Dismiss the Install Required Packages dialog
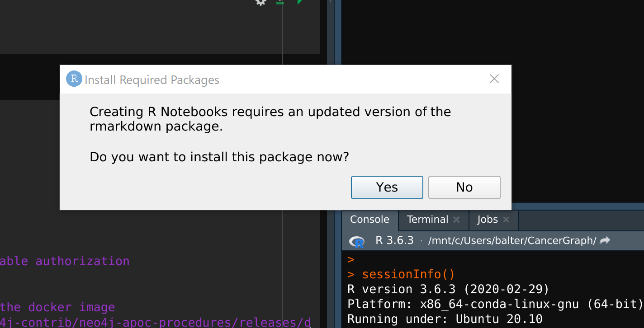 coord(494,79)
